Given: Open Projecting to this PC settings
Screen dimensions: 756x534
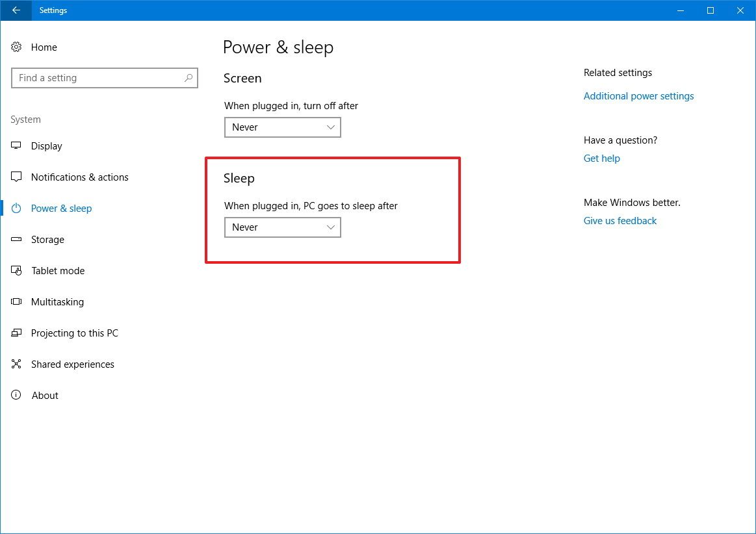Looking at the screenshot, I should (x=74, y=333).
